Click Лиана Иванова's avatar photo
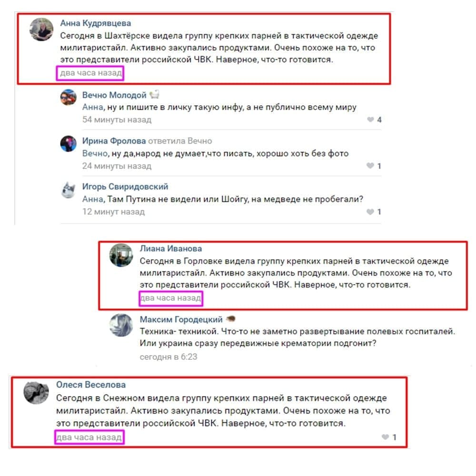476x476 pixels. pos(121,255)
